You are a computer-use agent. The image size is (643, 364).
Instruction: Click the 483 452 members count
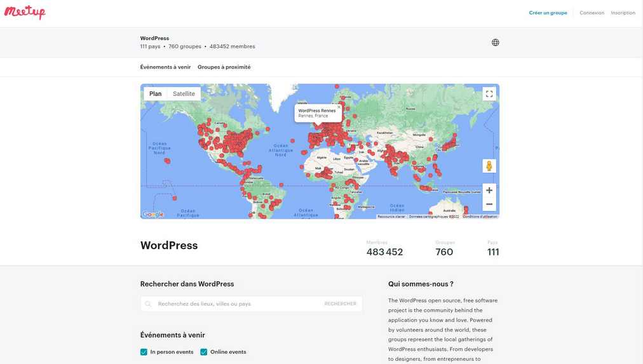[384, 252]
